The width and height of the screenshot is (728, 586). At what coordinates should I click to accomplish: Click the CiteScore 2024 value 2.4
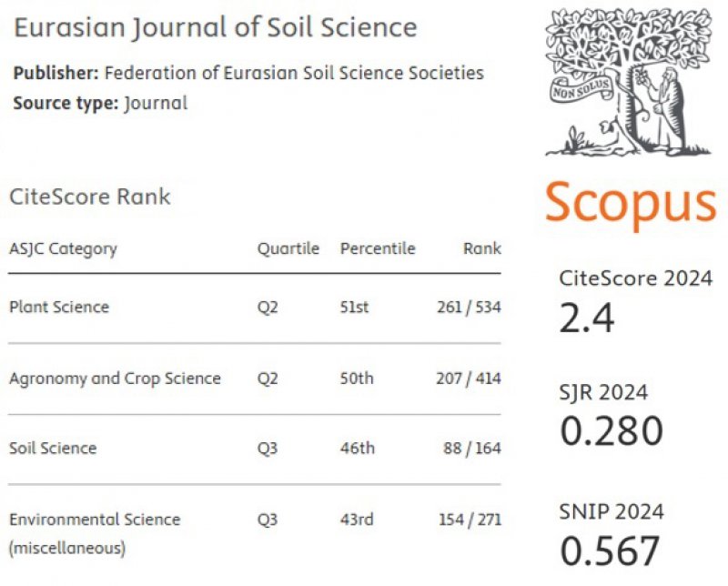(587, 318)
